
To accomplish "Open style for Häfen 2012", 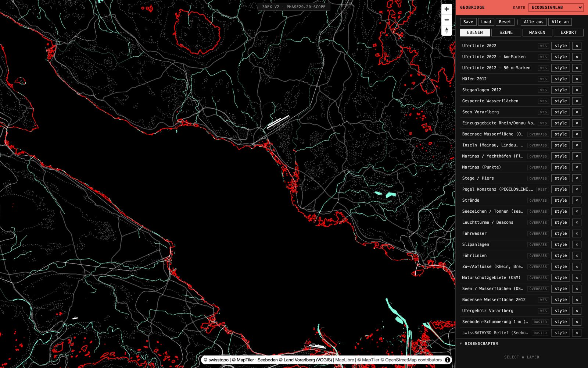I will tap(561, 79).
